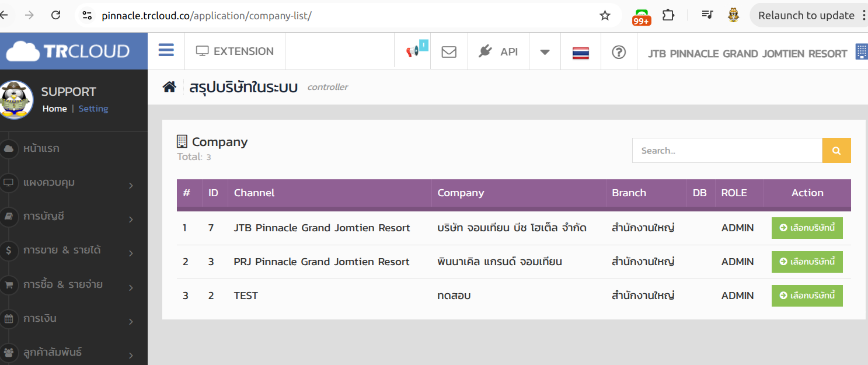This screenshot has width=868, height=365.
Task: Open the browser profile avatar icon
Action: click(734, 15)
